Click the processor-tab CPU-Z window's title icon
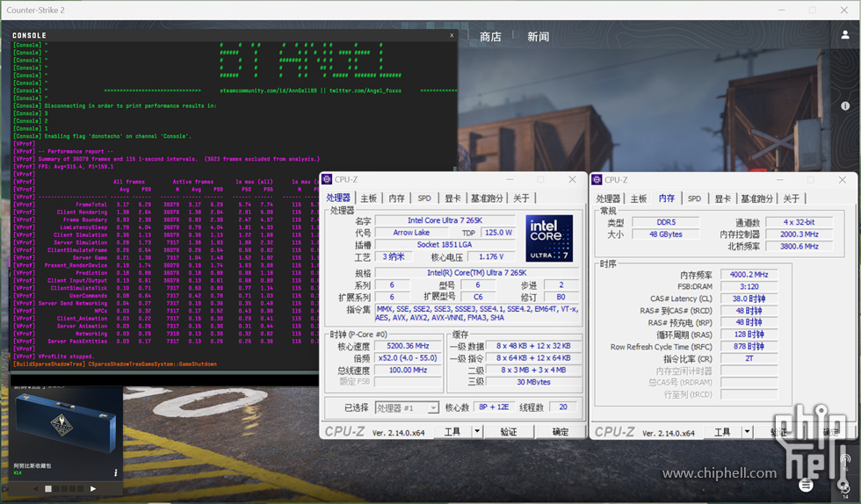The image size is (861, 504). point(327,179)
